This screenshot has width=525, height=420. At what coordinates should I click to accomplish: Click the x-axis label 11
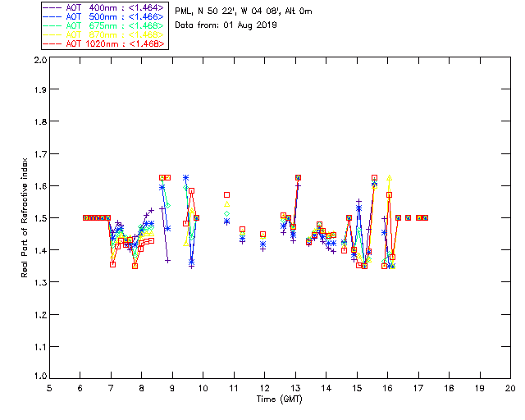[234, 388]
